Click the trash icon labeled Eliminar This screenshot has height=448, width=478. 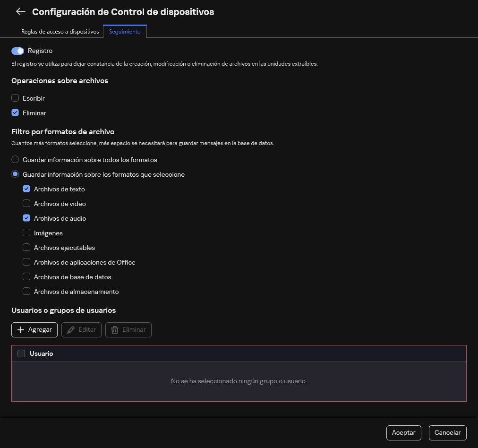click(115, 329)
